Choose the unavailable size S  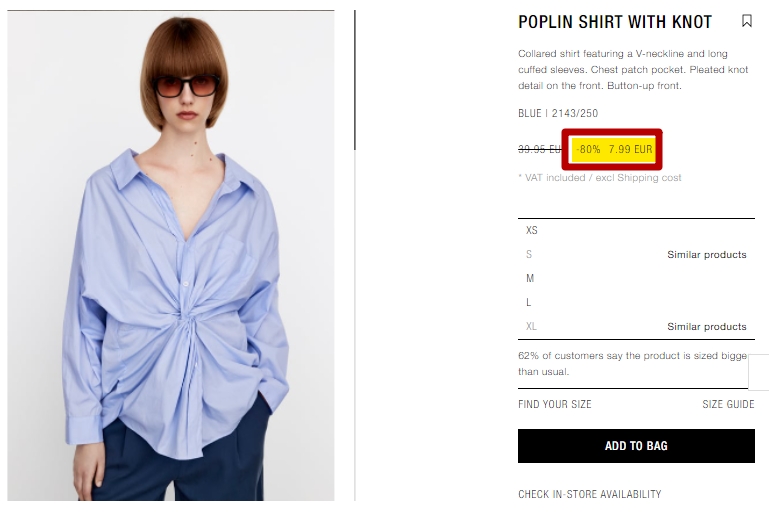529,255
